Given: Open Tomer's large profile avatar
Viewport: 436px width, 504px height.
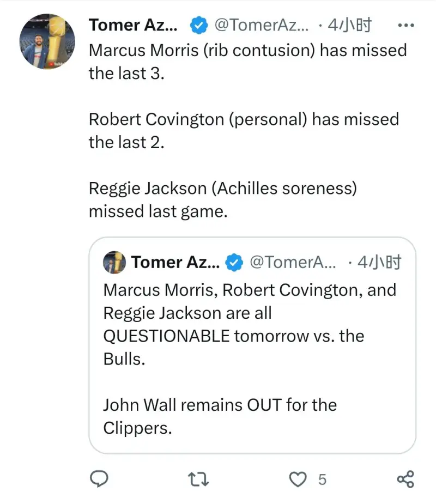Looking at the screenshot, I should [x=47, y=41].
